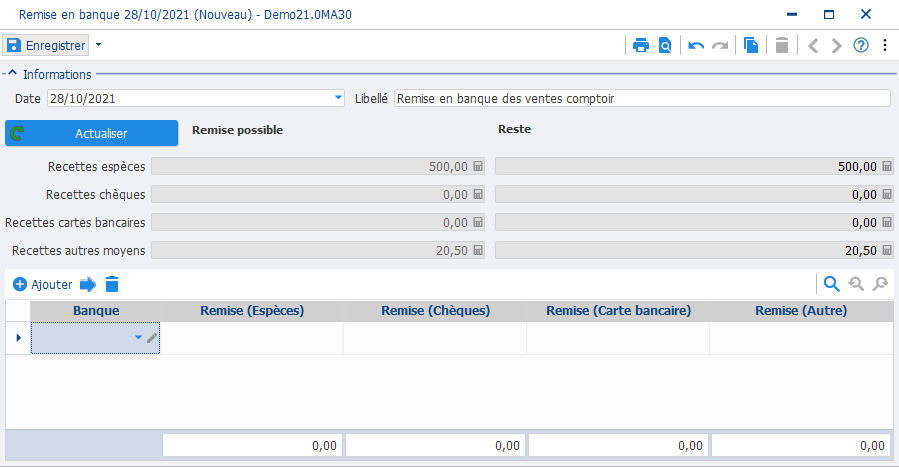Screen dimensions: 899x467
Task: Open calculator for Reste cartes bancaires field
Action: [x=887, y=222]
